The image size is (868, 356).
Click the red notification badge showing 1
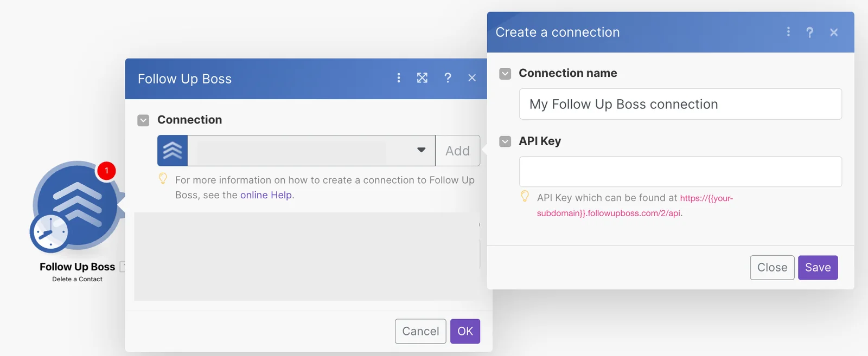106,171
